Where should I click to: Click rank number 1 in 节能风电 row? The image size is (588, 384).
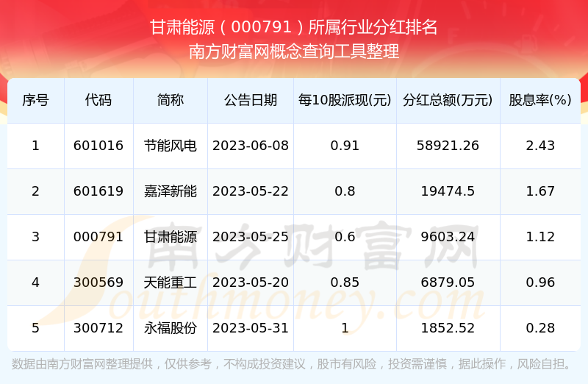(35, 146)
